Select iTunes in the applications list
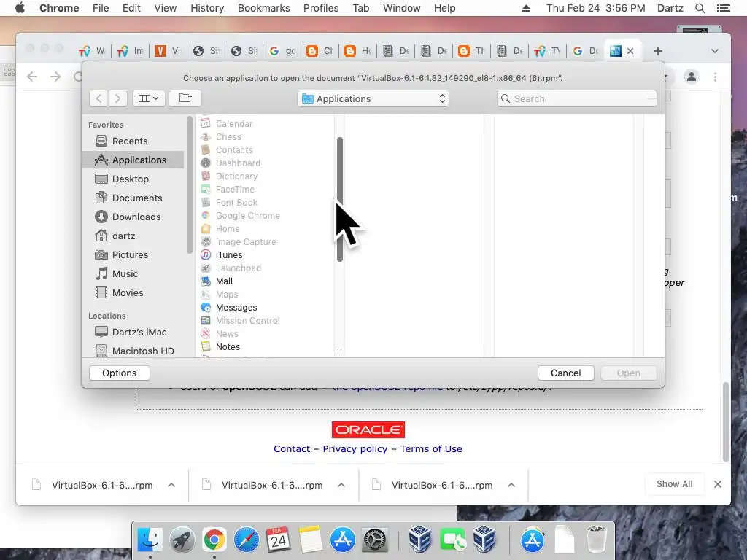Image resolution: width=747 pixels, height=560 pixels. (x=228, y=254)
